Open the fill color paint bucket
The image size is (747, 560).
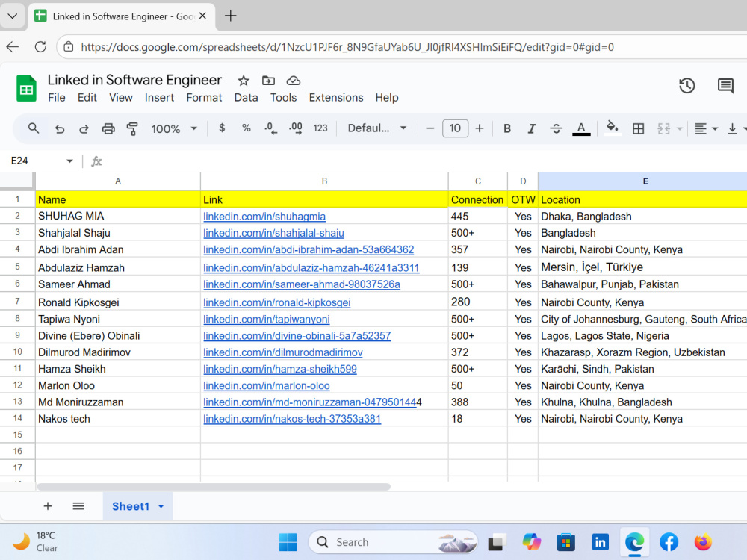click(x=613, y=128)
